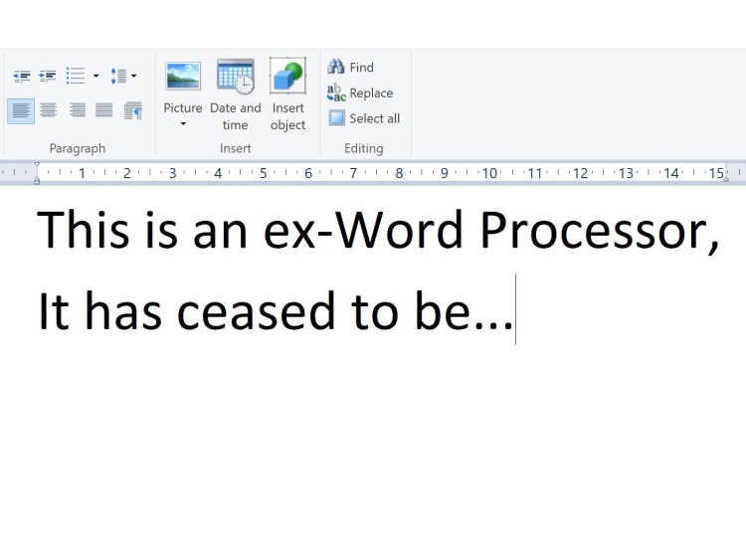The height and width of the screenshot is (560, 746).
Task: Toggle Align text left
Action: tap(20, 110)
